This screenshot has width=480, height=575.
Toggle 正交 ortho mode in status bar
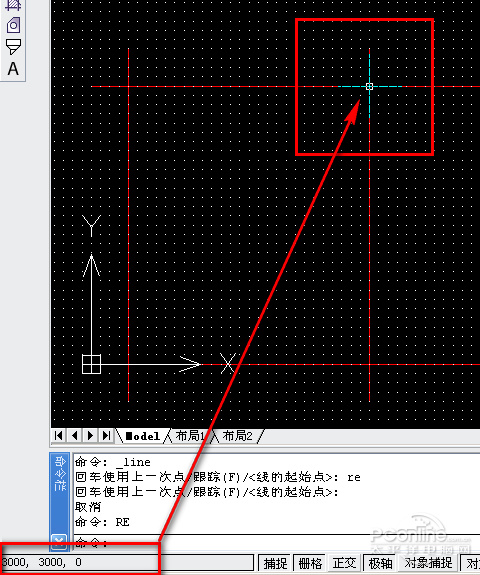[x=344, y=563]
